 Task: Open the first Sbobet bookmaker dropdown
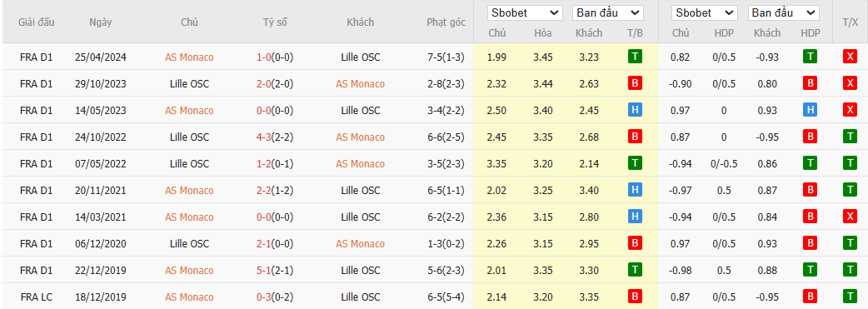[525, 12]
